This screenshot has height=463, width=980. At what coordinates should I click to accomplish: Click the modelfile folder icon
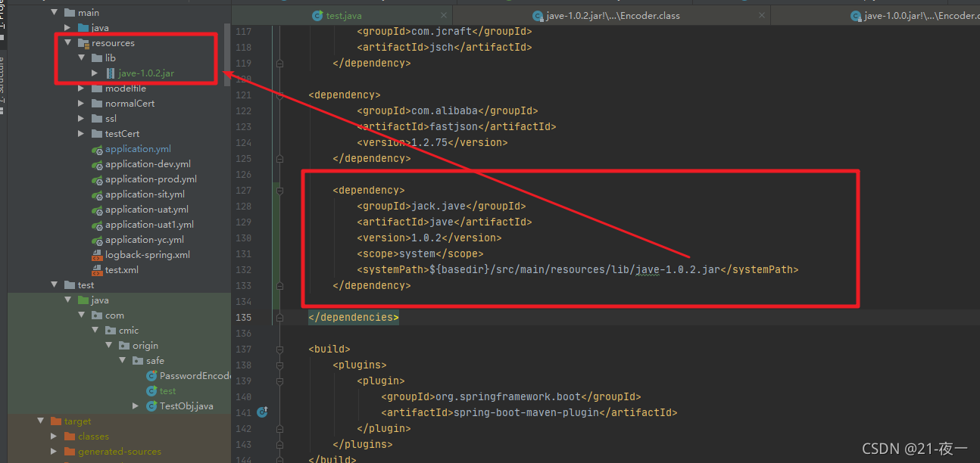click(x=97, y=89)
